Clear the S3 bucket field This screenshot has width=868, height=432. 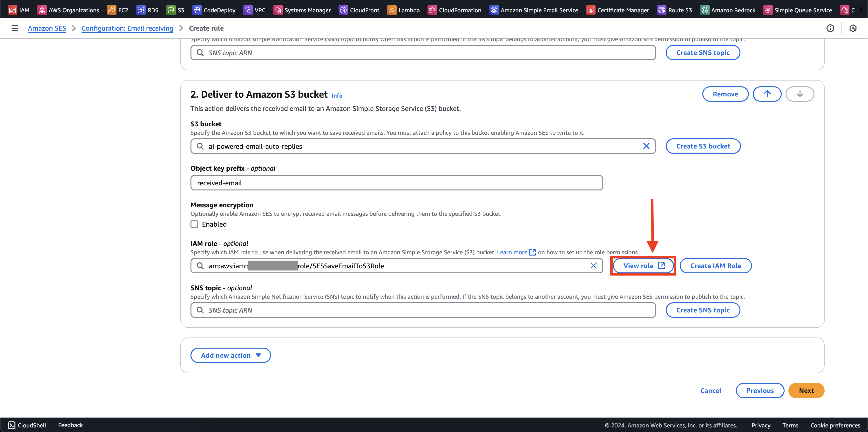(x=646, y=146)
